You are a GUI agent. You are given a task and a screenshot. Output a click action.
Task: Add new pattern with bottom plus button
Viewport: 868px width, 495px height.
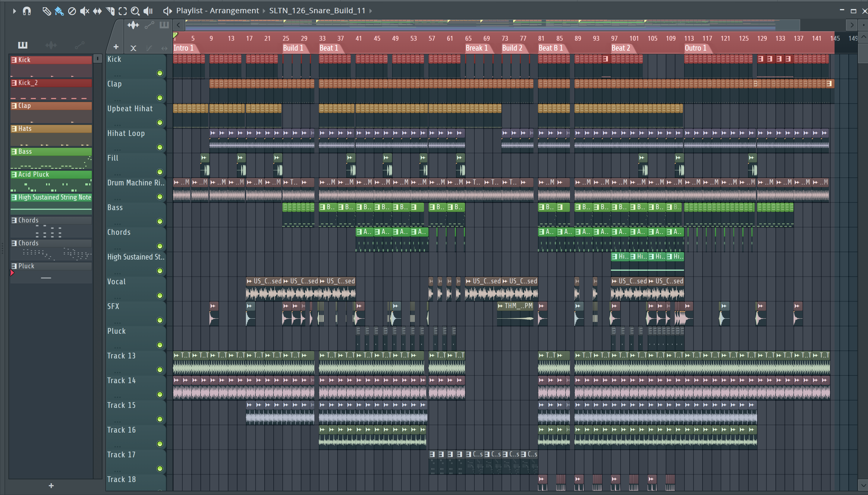(x=51, y=485)
